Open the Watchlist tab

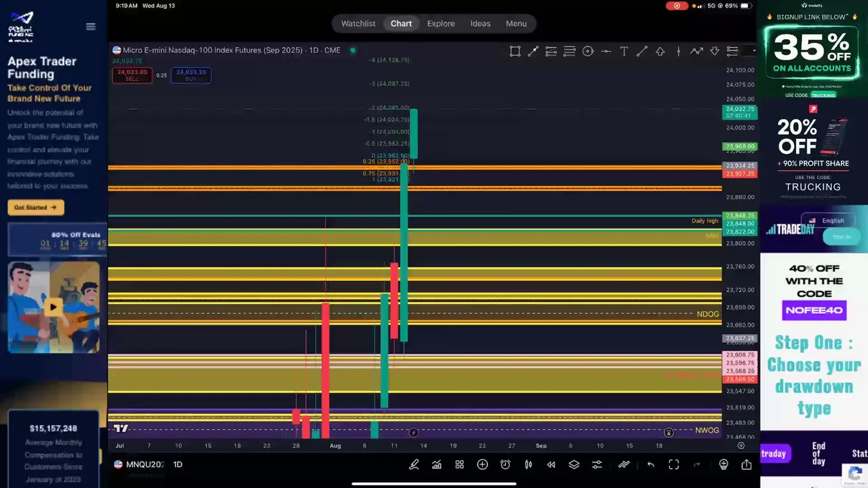(x=358, y=24)
